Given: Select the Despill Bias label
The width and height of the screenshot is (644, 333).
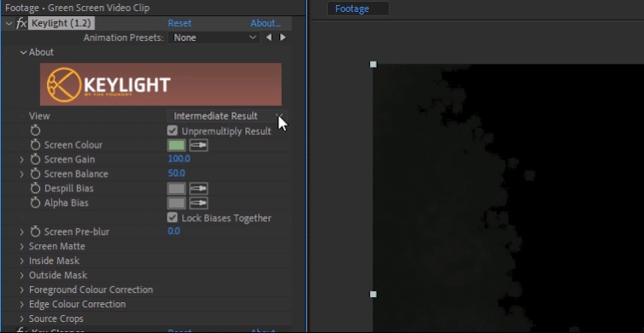Looking at the screenshot, I should click(69, 189).
